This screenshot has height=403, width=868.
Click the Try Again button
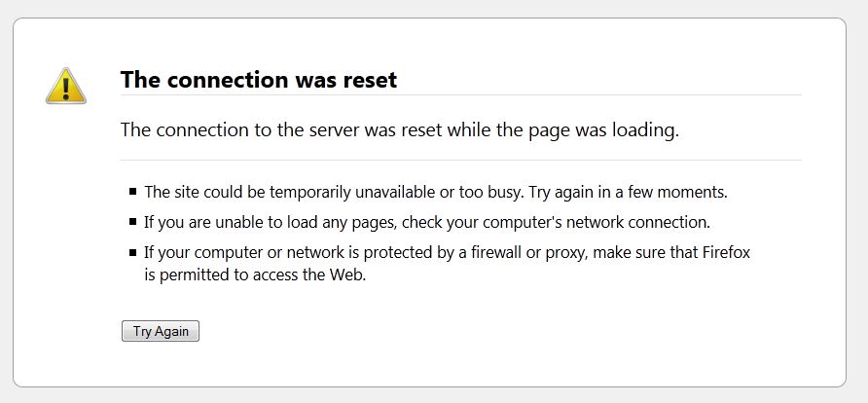[x=160, y=331]
